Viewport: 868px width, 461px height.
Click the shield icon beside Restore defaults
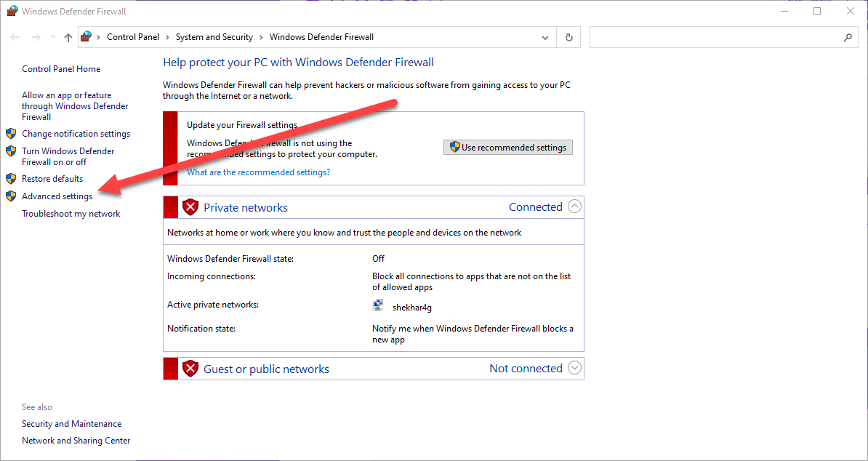(11, 179)
